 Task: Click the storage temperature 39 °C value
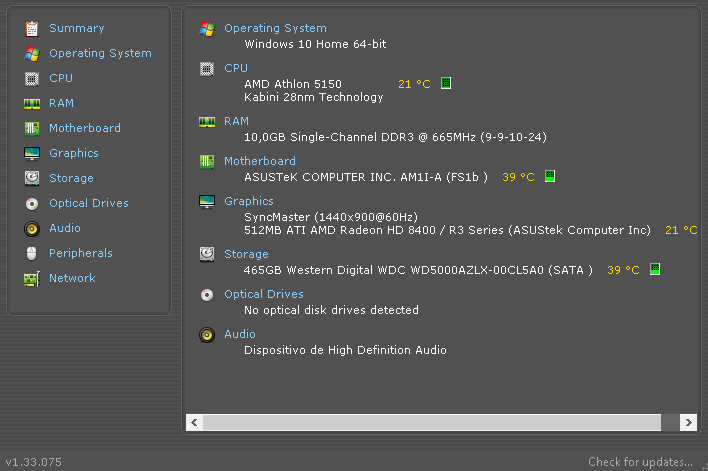coord(623,270)
